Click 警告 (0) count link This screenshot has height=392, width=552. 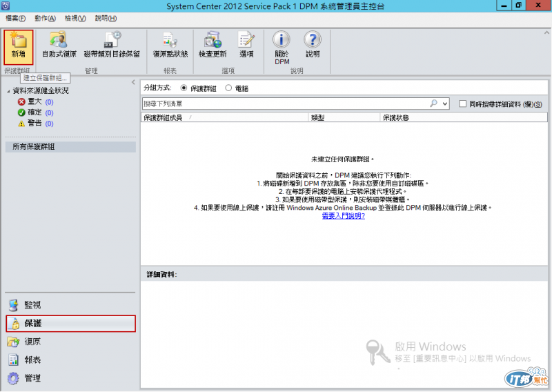pos(49,124)
